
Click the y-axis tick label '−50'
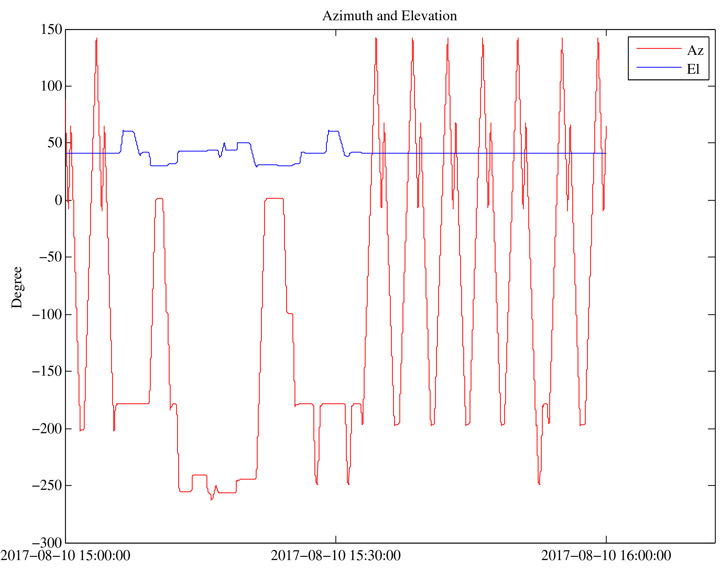pyautogui.click(x=51, y=257)
